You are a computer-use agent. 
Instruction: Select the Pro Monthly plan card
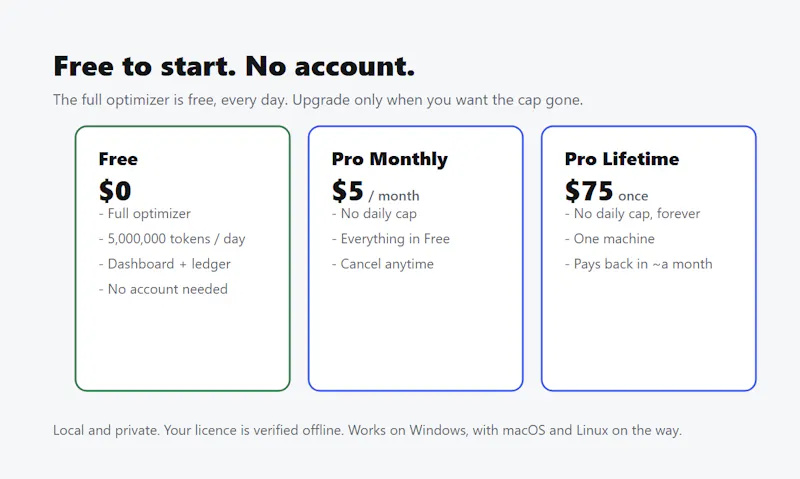pyautogui.click(x=416, y=259)
